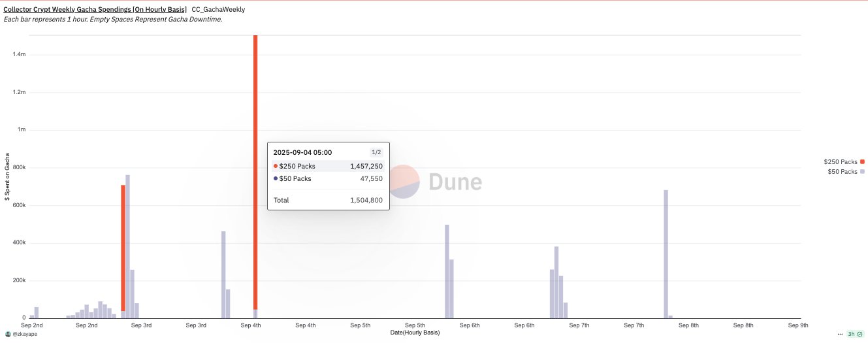Toggle the $250 Packs legend label
This screenshot has width=868, height=343.
[840, 161]
